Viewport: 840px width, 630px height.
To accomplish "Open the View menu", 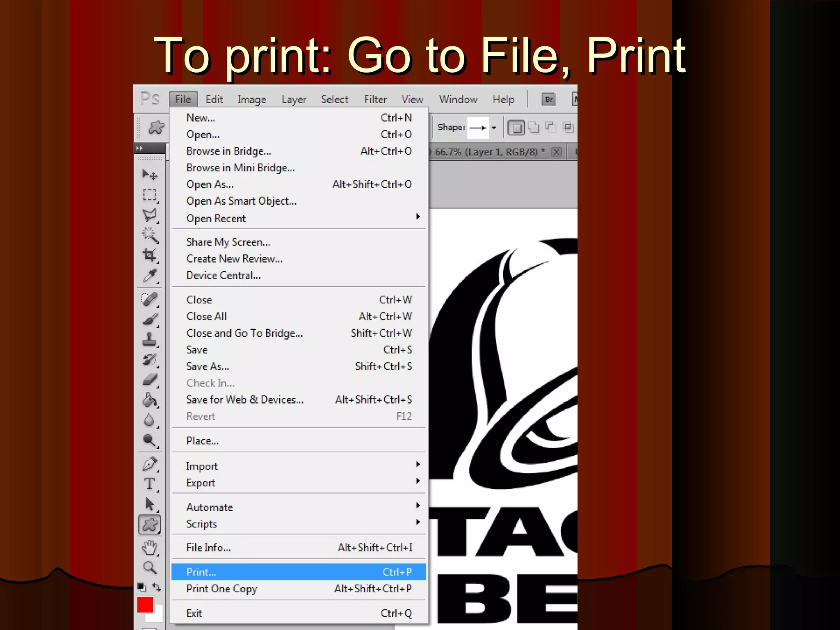I will point(412,99).
